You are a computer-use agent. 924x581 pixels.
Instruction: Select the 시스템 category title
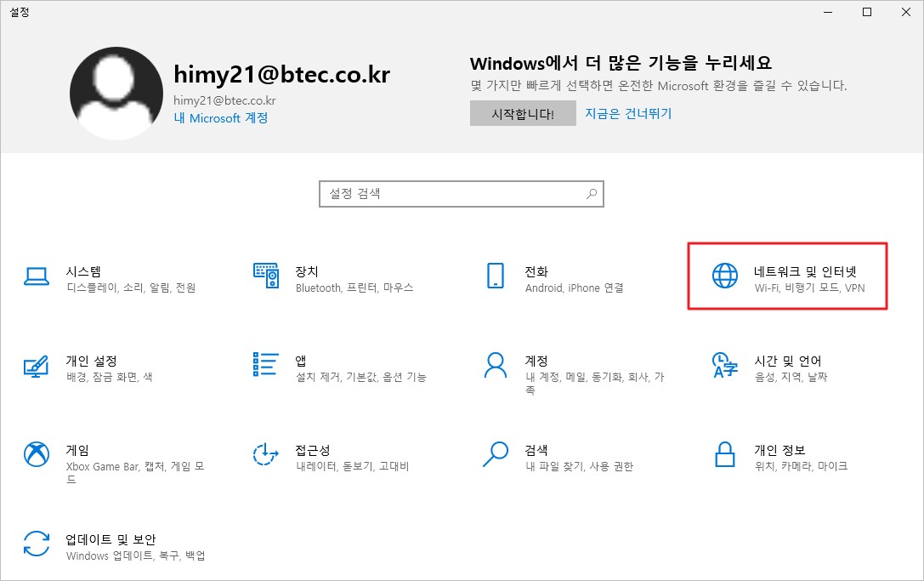[83, 271]
